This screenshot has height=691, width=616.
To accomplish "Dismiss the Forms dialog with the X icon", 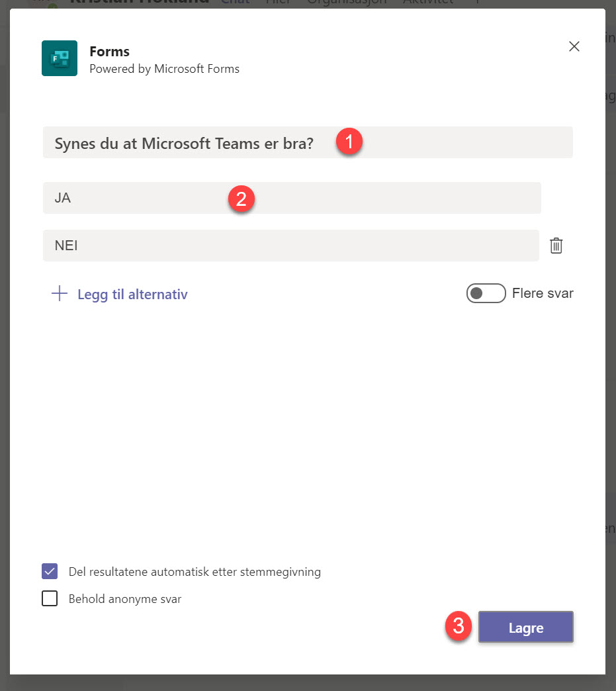I will tap(574, 46).
